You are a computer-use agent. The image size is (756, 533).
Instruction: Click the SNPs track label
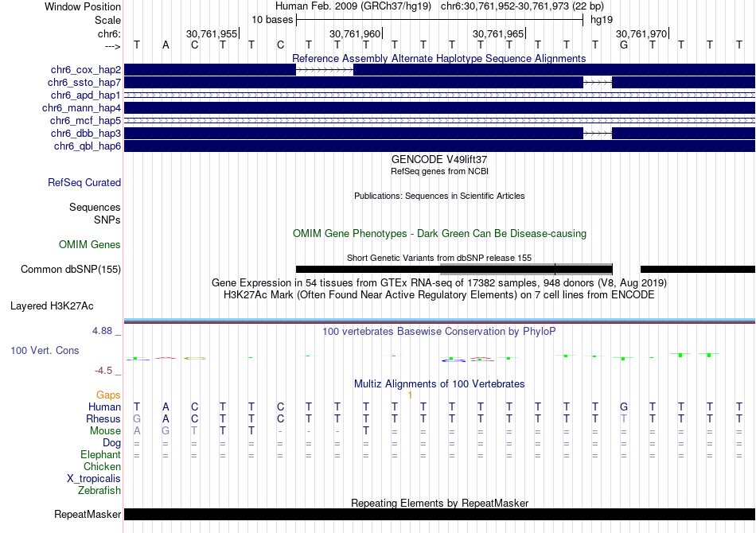pyautogui.click(x=107, y=220)
